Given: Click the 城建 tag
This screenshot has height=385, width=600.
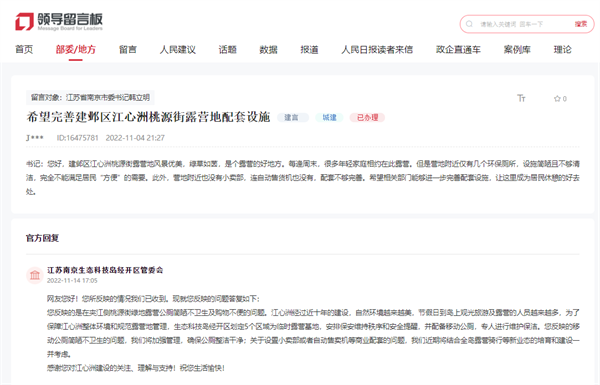Looking at the screenshot, I should (329, 117).
